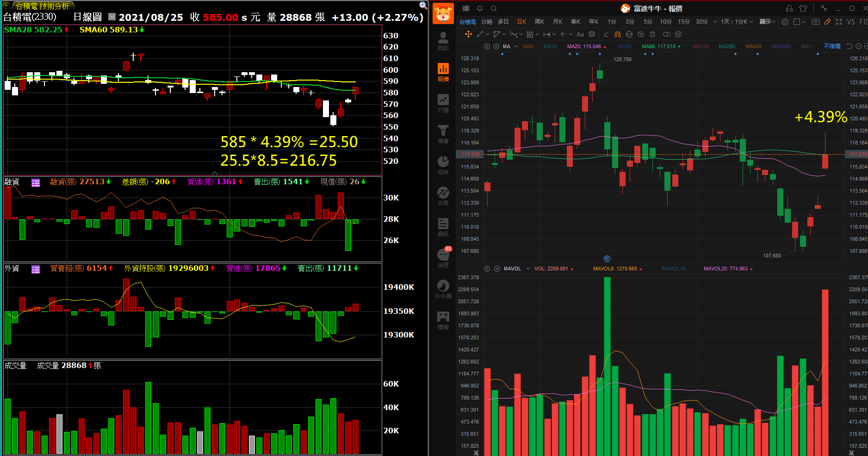Toggle the VS compare button
This screenshot has width=868, height=456.
click(x=851, y=22)
